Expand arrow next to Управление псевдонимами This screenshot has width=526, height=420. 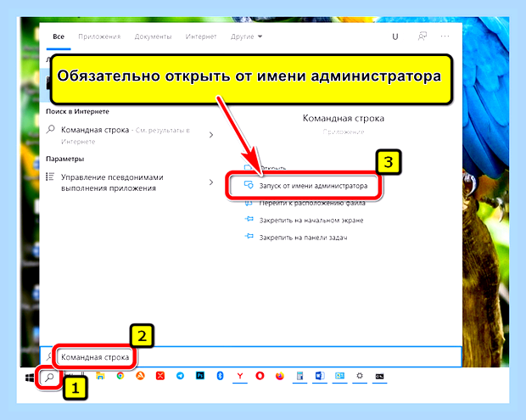click(211, 182)
